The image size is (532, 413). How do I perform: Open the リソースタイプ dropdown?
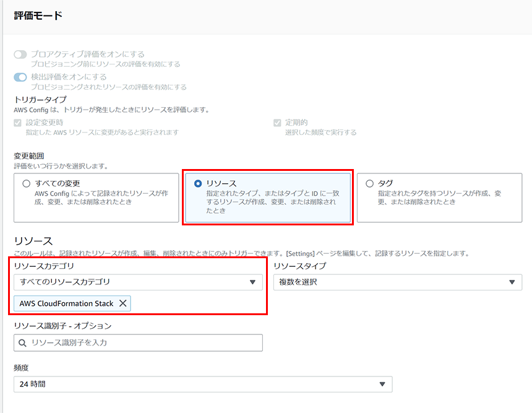pyautogui.click(x=398, y=282)
